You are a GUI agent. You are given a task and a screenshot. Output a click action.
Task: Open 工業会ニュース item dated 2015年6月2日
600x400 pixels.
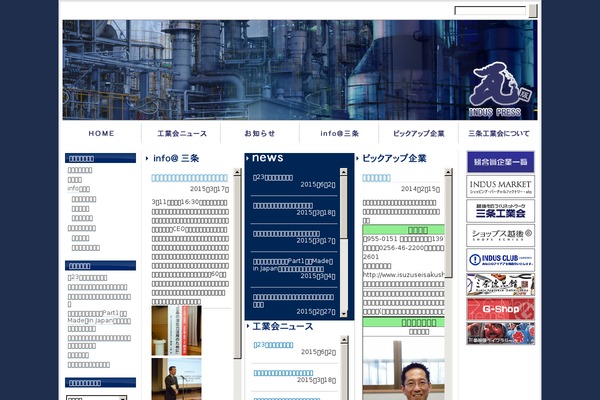273,345
